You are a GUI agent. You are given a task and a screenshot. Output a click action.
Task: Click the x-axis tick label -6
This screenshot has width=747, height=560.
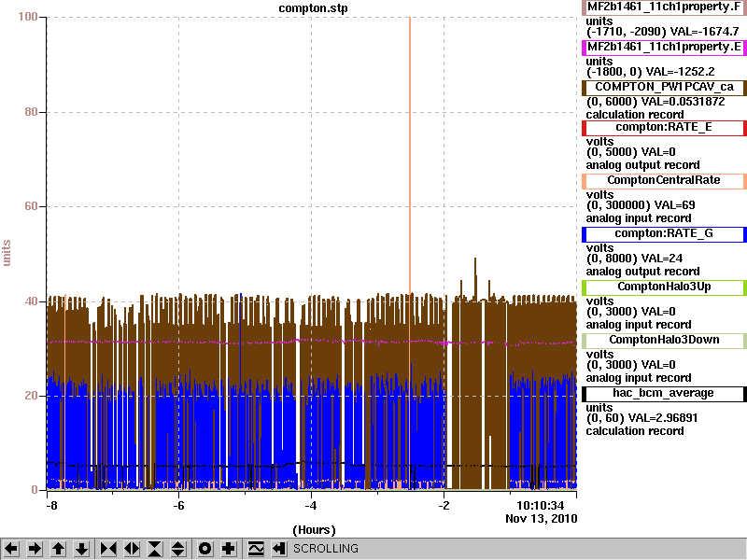tap(178, 505)
